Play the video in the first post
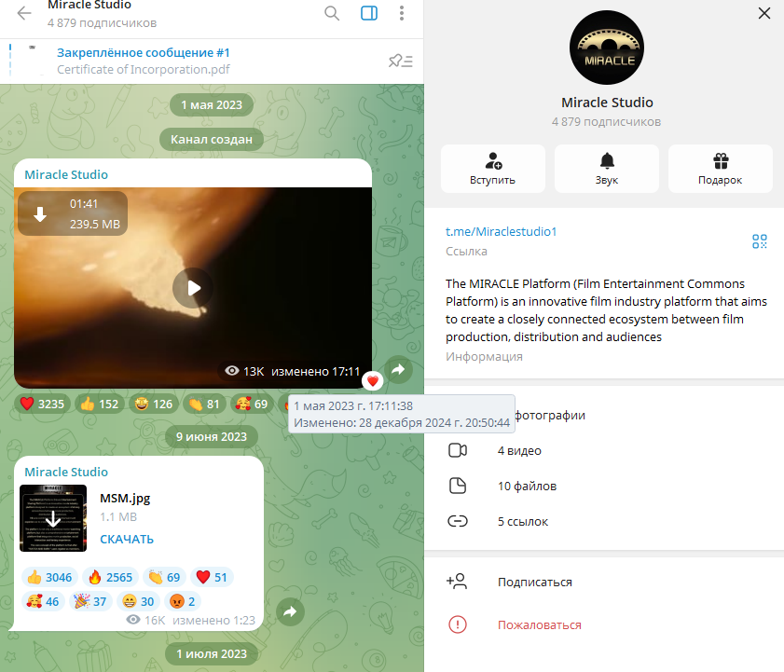The image size is (784, 672). click(x=193, y=288)
